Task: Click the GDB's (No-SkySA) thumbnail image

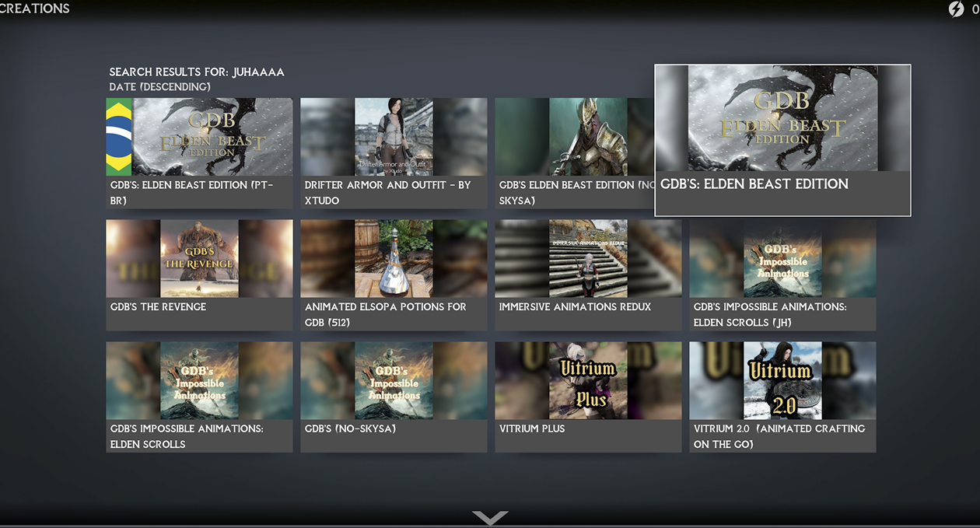Action: [x=394, y=380]
